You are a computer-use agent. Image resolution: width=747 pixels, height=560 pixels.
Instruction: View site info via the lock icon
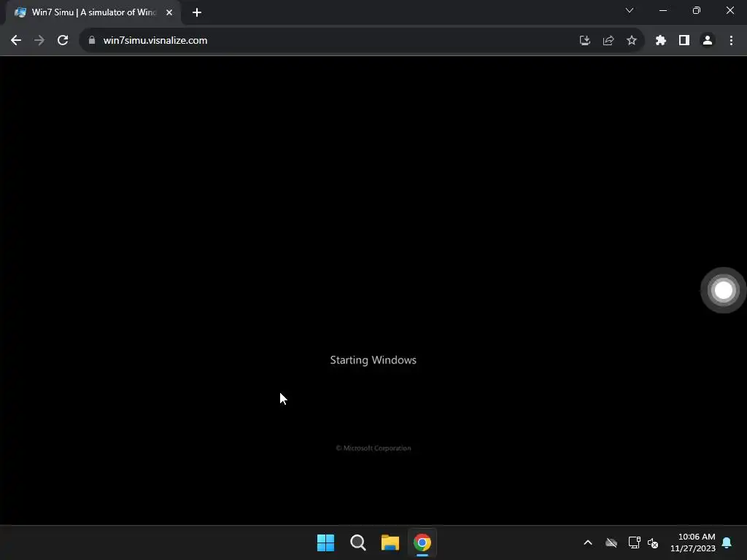point(92,41)
